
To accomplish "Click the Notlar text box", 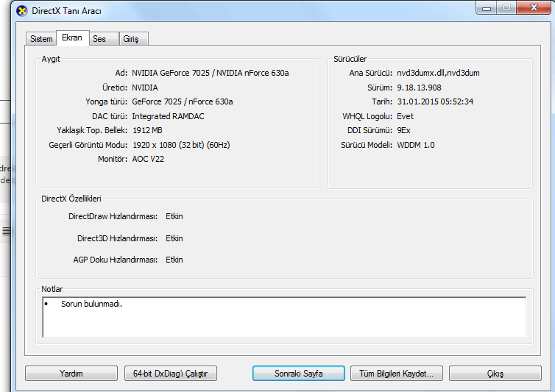I will point(284,317).
